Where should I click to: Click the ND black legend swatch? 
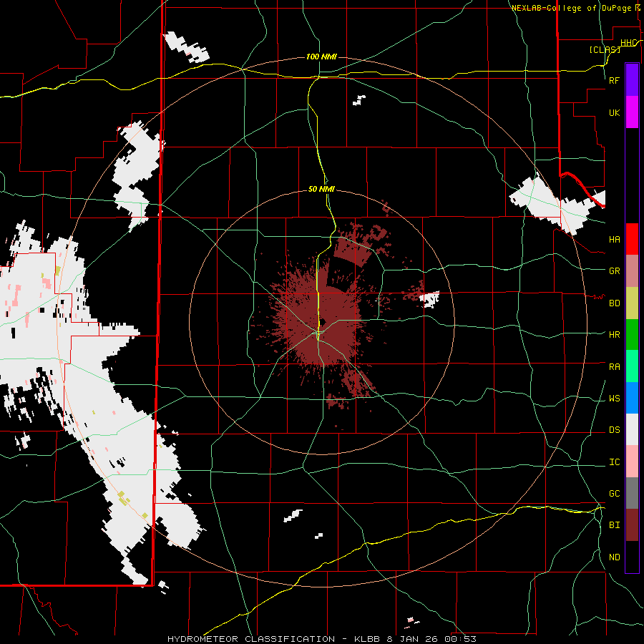(632, 557)
